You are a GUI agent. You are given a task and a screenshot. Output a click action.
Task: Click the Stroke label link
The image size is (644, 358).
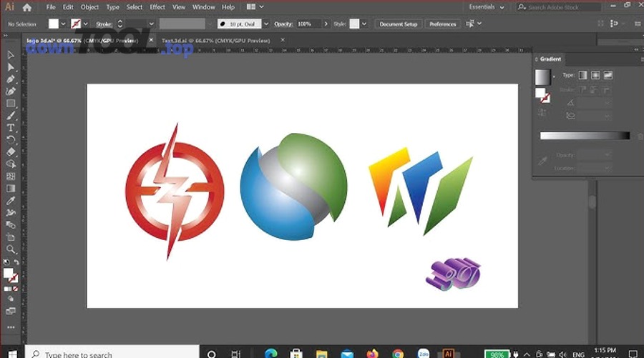click(x=104, y=24)
